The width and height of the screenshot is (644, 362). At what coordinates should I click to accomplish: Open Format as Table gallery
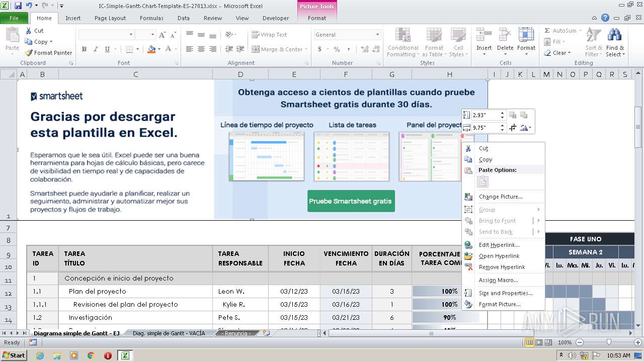(x=434, y=42)
